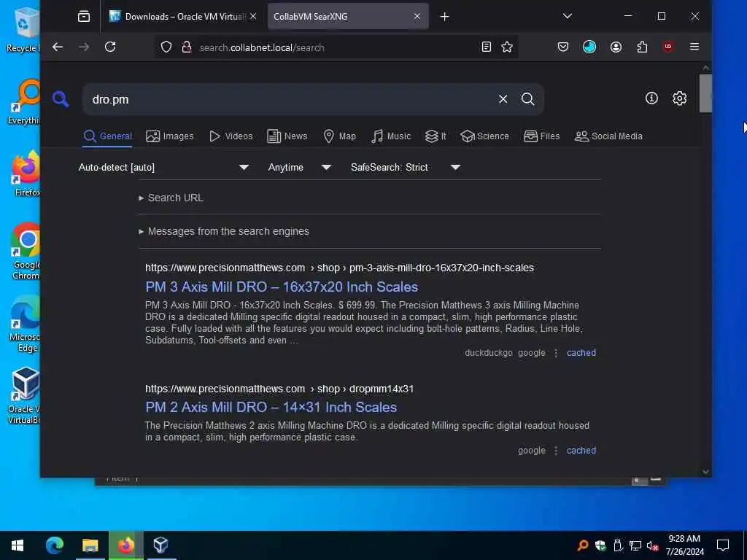
Task: Select the Google Chrome desktop shortcut
Action: (x=26, y=252)
